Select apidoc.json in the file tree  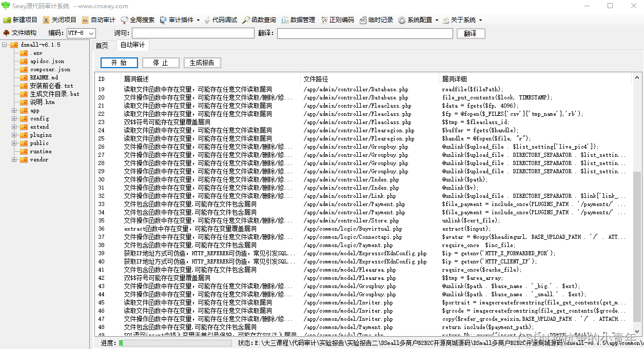pos(47,61)
